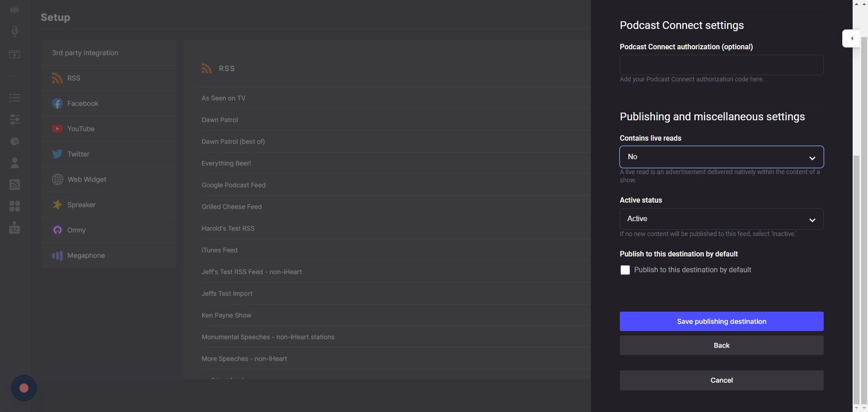Open the video clapper icon in sidebar
The width and height of the screenshot is (868, 412).
[x=14, y=54]
